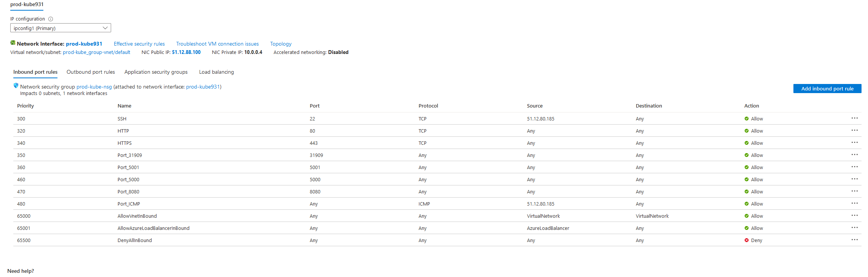This screenshot has width=868, height=277.
Task: Click the IP configuration info icon
Action: 51,19
